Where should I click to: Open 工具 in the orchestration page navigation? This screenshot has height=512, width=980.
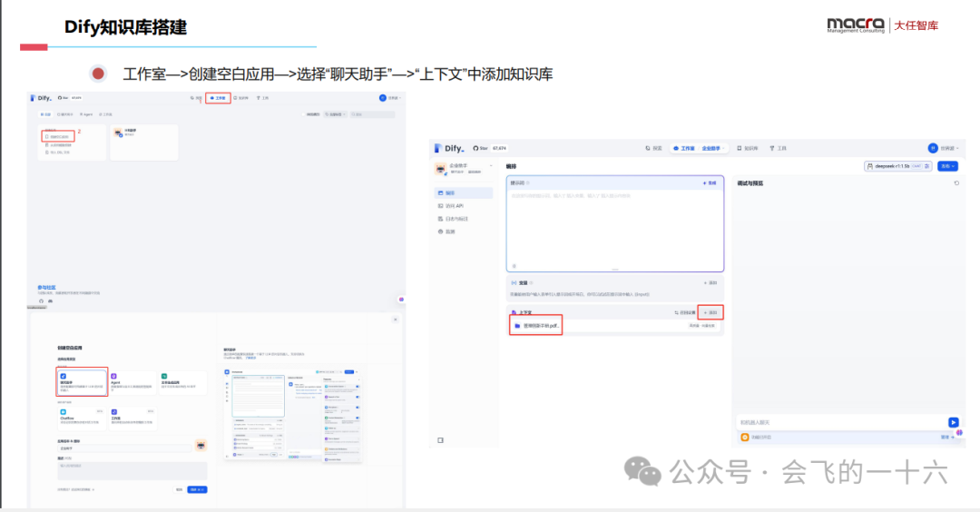click(779, 148)
